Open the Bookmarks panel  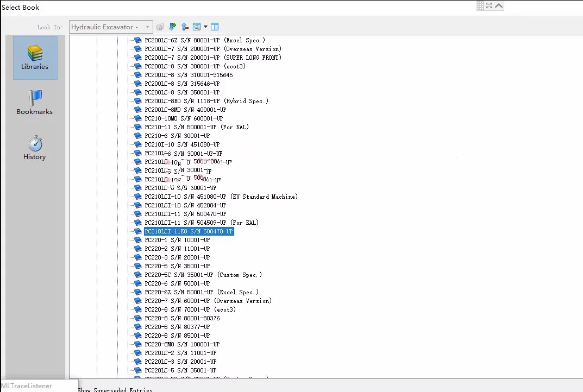pos(35,103)
